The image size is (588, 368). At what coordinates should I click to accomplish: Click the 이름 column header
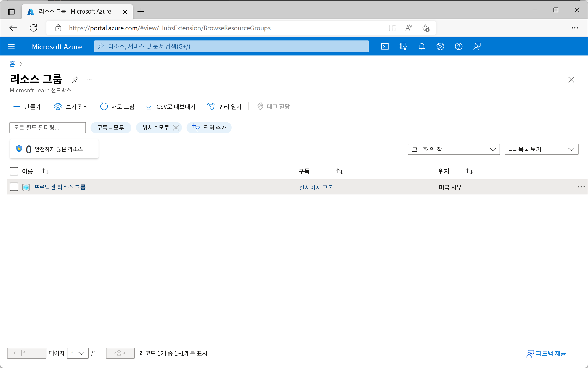[x=27, y=171]
